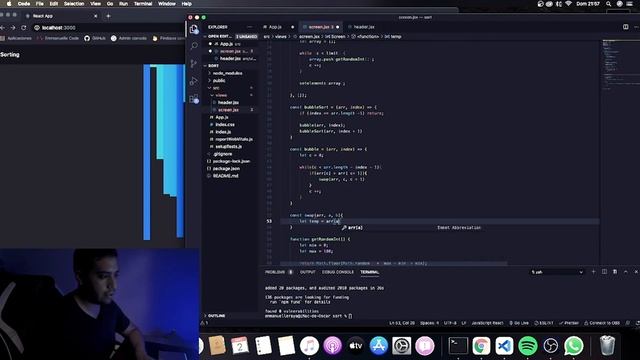Screen dimensions: 640x360
Task: Open System Preferences from the dock
Action: (402, 346)
